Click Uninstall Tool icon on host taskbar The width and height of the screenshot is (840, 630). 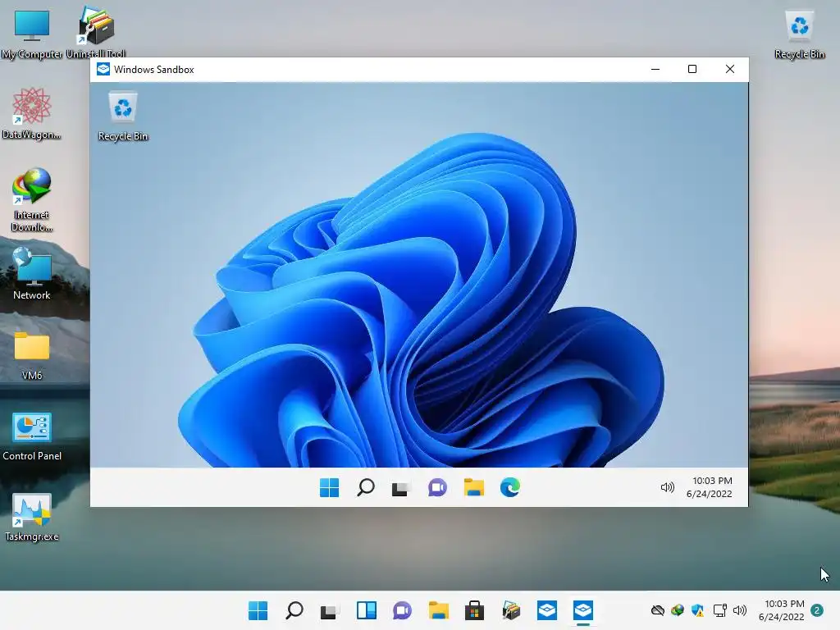tap(510, 610)
